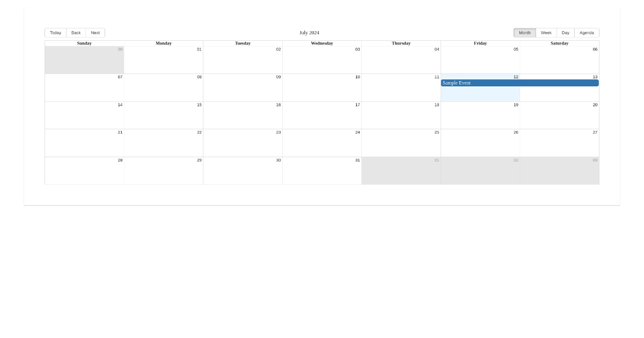The image size is (644, 338).
Task: Select the Month view toggle
Action: coord(524,33)
